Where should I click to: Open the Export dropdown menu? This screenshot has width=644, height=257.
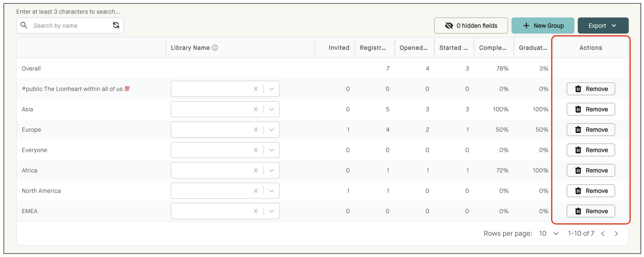tap(603, 26)
